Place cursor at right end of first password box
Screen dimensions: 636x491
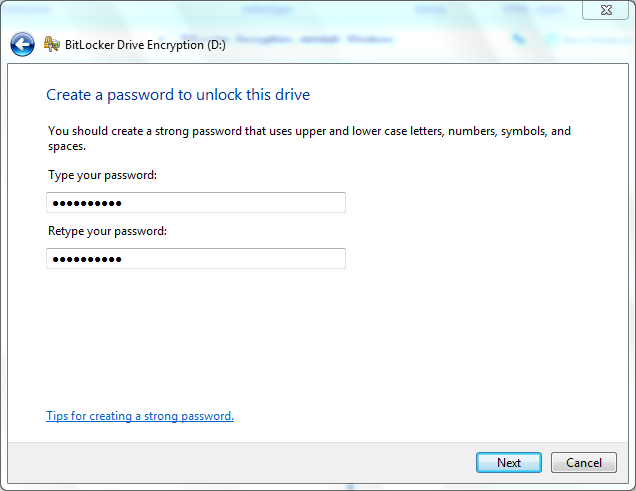point(339,203)
